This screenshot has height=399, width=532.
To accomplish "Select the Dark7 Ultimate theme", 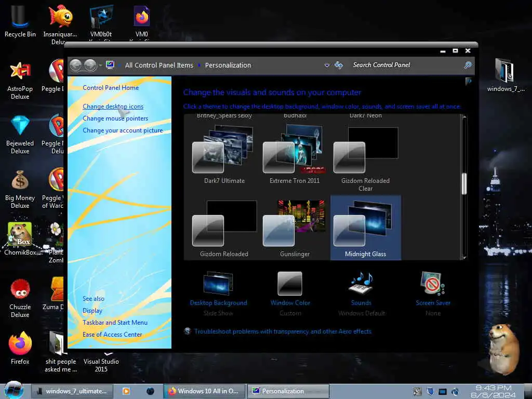I will [x=224, y=155].
